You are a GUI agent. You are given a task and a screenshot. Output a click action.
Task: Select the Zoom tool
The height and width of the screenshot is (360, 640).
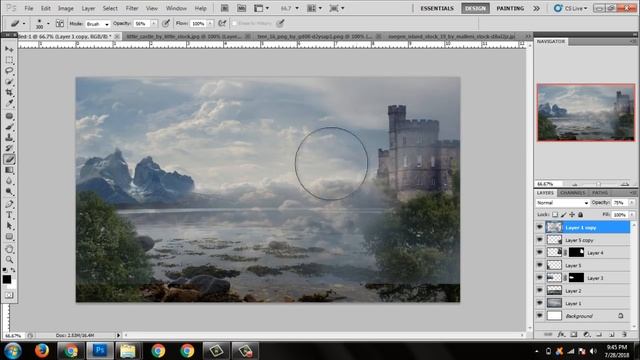[9, 260]
